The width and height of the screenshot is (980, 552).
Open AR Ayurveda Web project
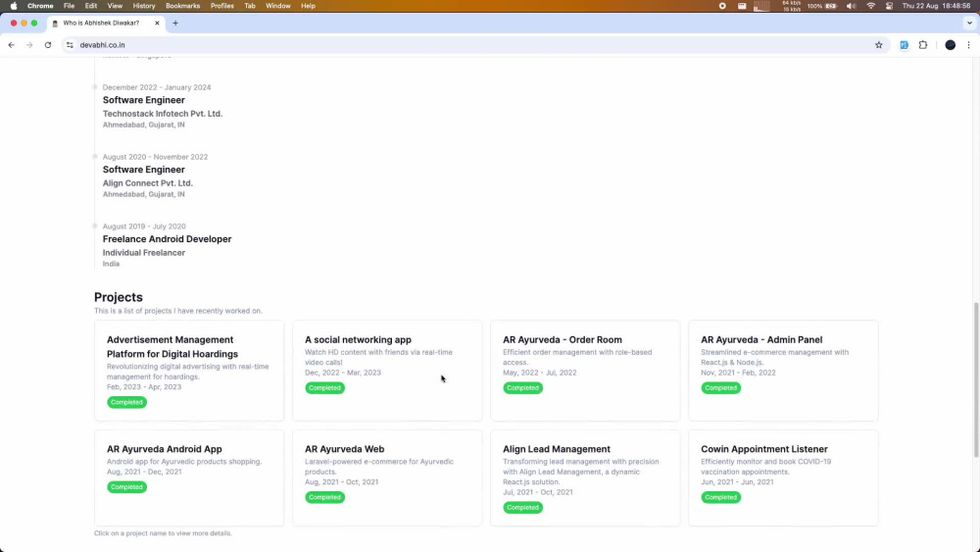click(344, 449)
